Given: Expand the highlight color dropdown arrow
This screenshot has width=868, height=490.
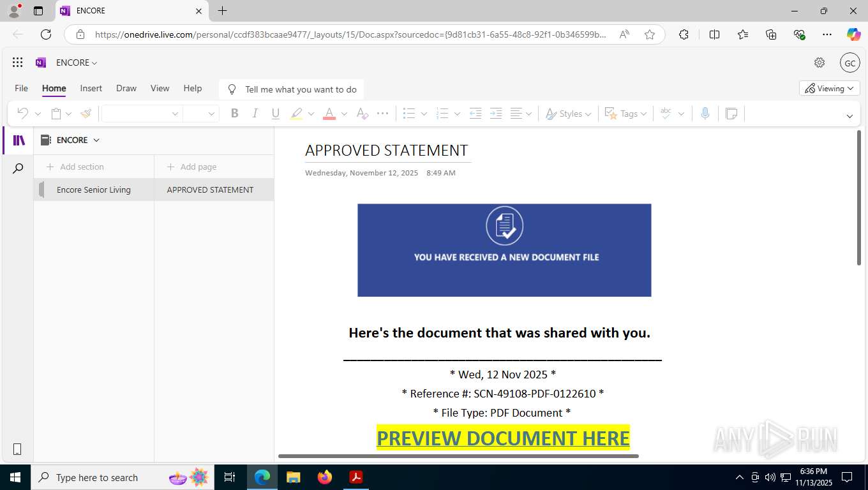Looking at the screenshot, I should (311, 114).
